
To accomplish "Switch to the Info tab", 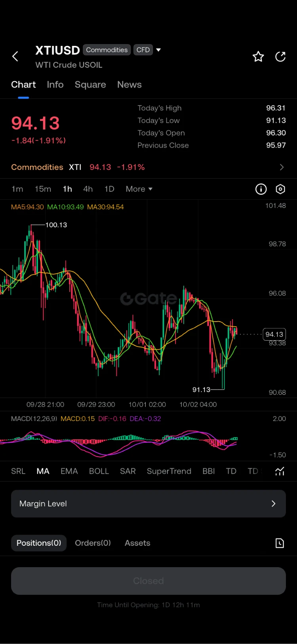I will 55,85.
